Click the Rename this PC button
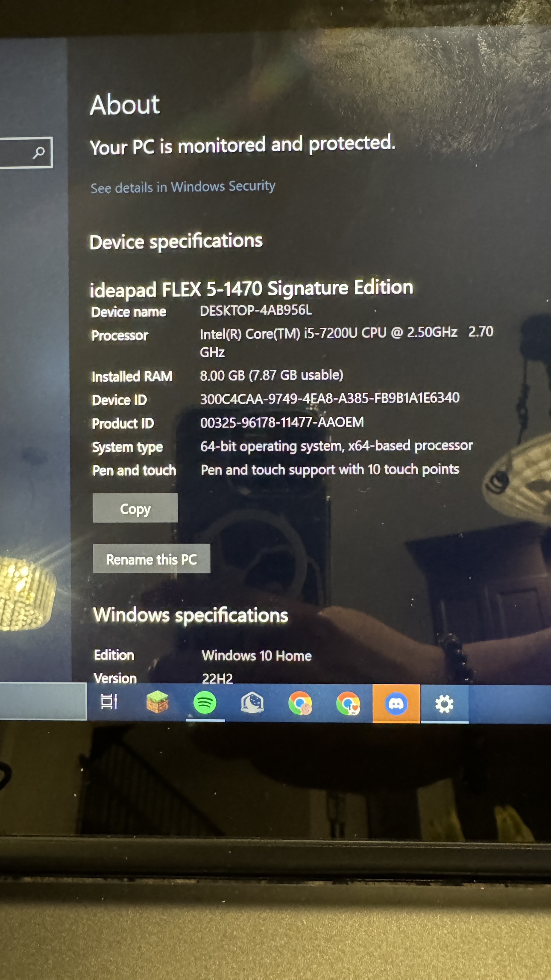The height and width of the screenshot is (980, 551). [152, 559]
